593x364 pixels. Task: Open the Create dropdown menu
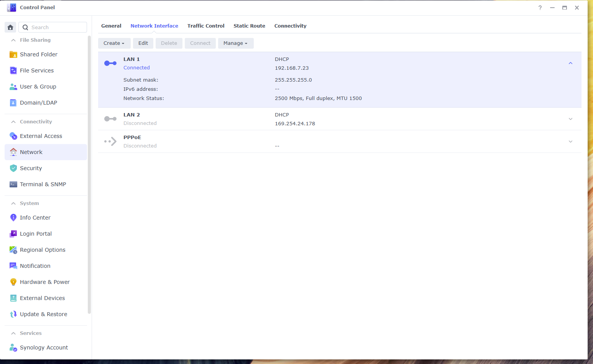(114, 43)
